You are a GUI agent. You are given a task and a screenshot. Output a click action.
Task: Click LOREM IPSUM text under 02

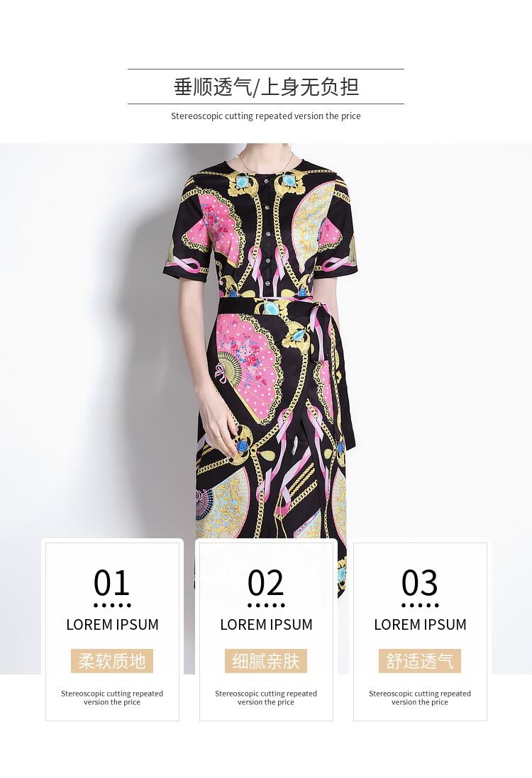pyautogui.click(x=266, y=625)
